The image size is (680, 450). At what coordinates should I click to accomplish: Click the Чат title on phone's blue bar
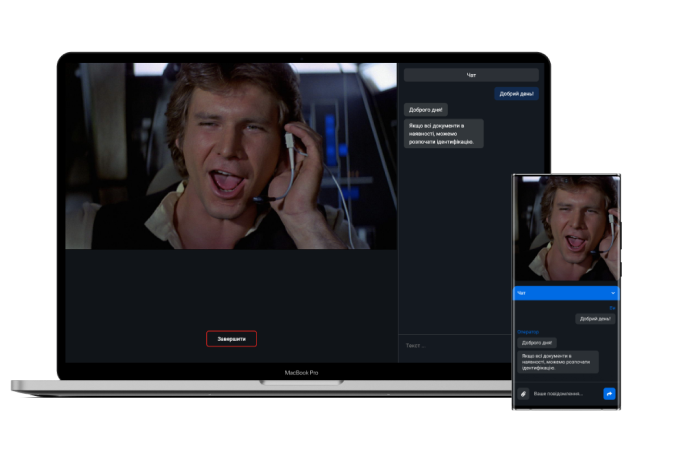pos(521,293)
